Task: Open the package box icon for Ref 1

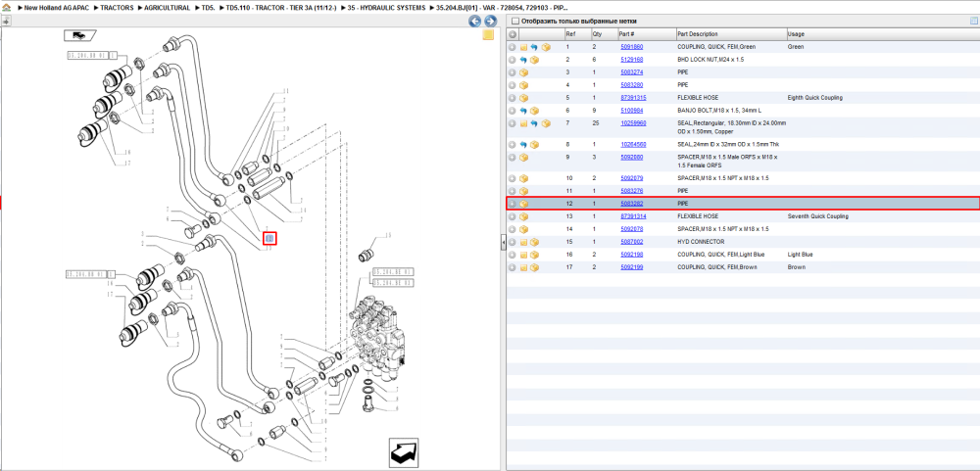Action: 546,47
